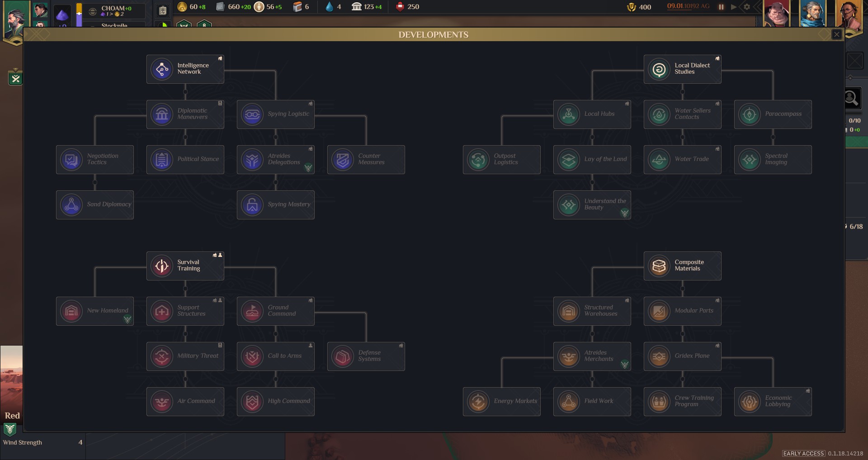This screenshot has height=460, width=868.
Task: Select the Understand the Beauty icon
Action: pos(569,205)
